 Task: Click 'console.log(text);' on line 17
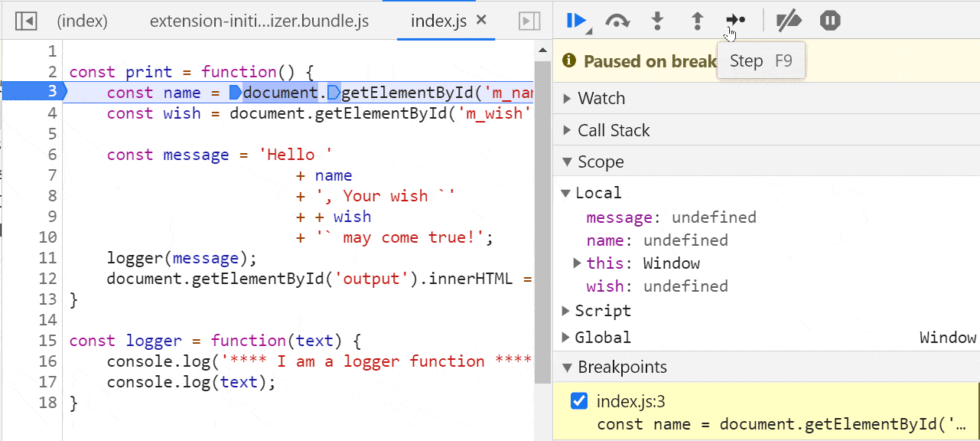[x=191, y=382]
